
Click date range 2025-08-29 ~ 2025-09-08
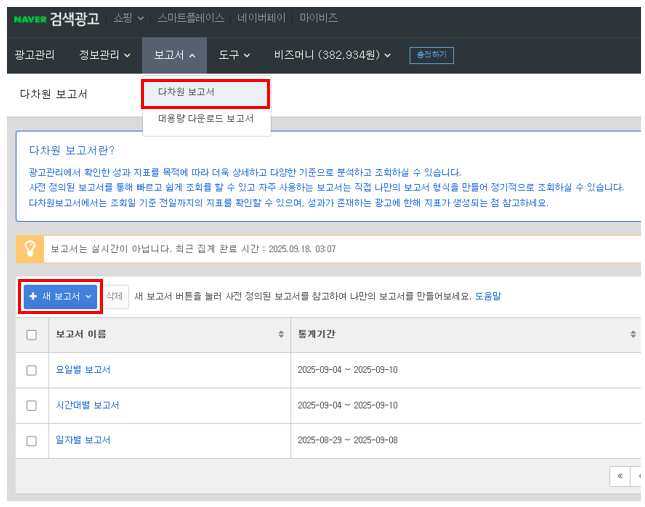coord(348,440)
